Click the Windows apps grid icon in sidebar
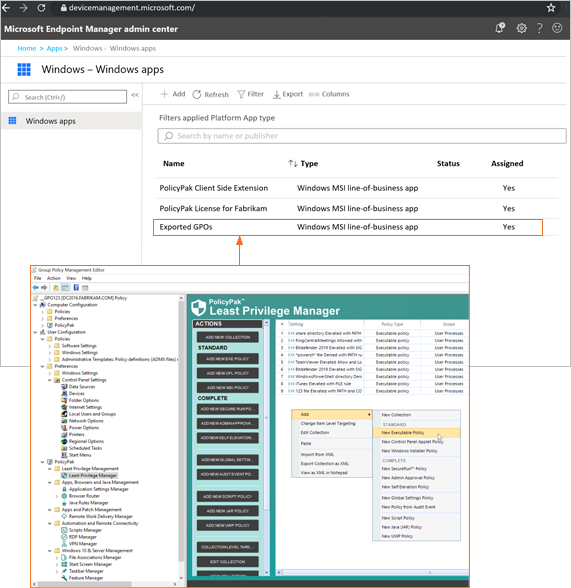The width and height of the screenshot is (571, 588). pos(12,120)
